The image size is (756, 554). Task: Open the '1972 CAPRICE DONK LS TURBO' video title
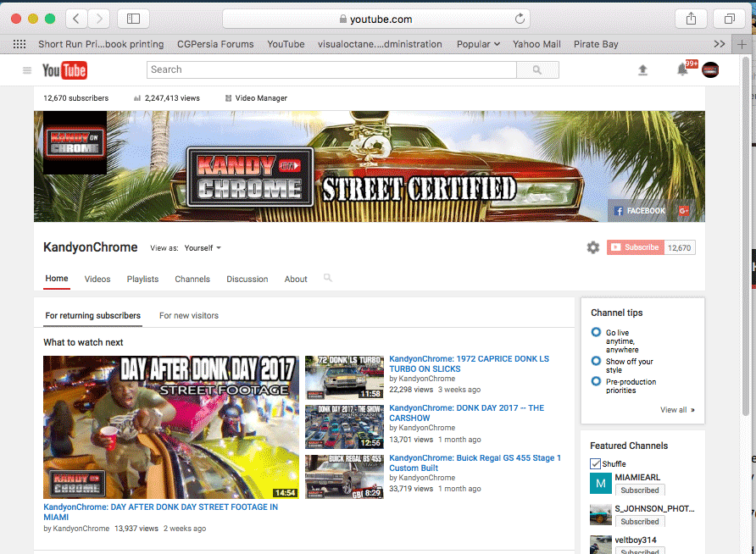(470, 363)
